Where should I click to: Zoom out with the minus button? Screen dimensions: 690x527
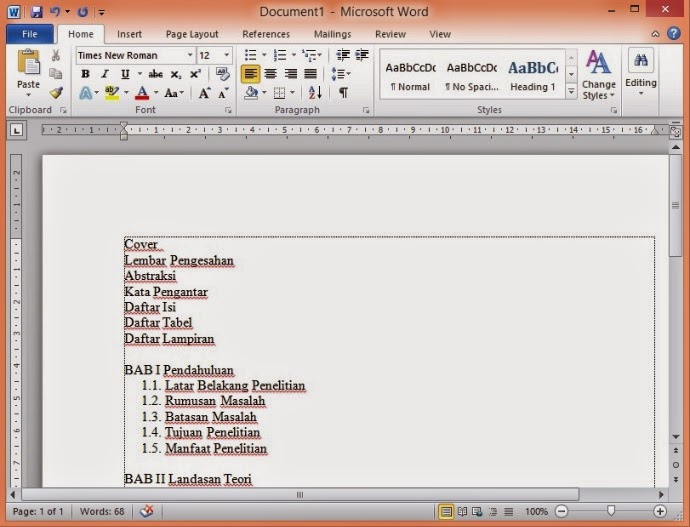(562, 511)
